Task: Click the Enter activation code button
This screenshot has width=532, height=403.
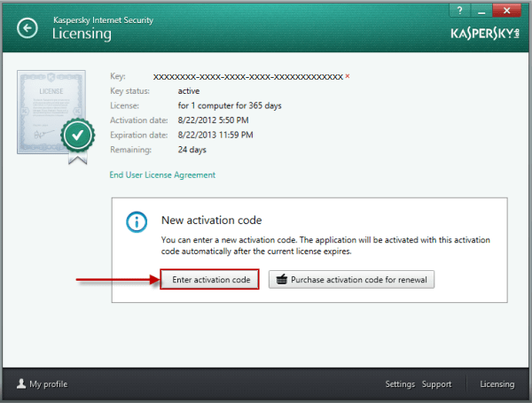Action: (x=209, y=279)
